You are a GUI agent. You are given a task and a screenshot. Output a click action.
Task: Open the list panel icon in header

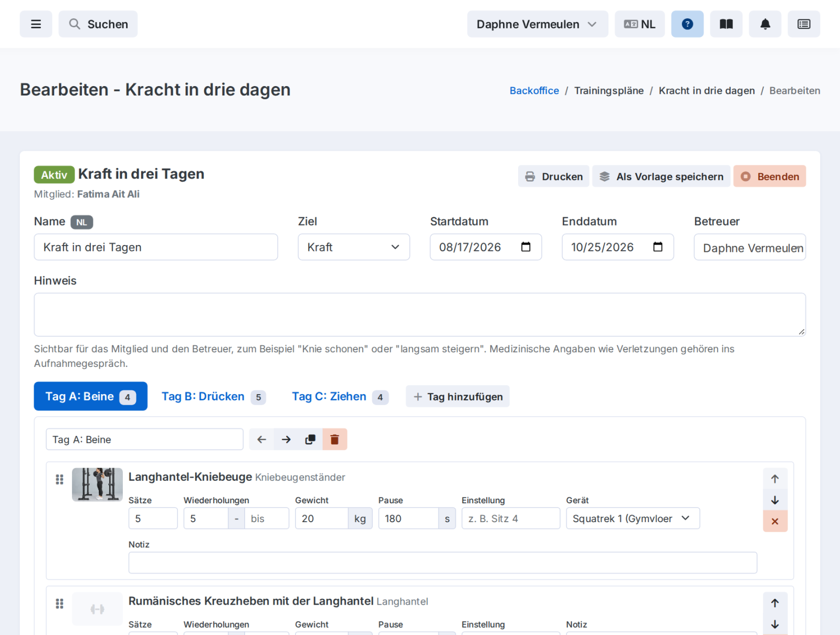pyautogui.click(x=804, y=24)
